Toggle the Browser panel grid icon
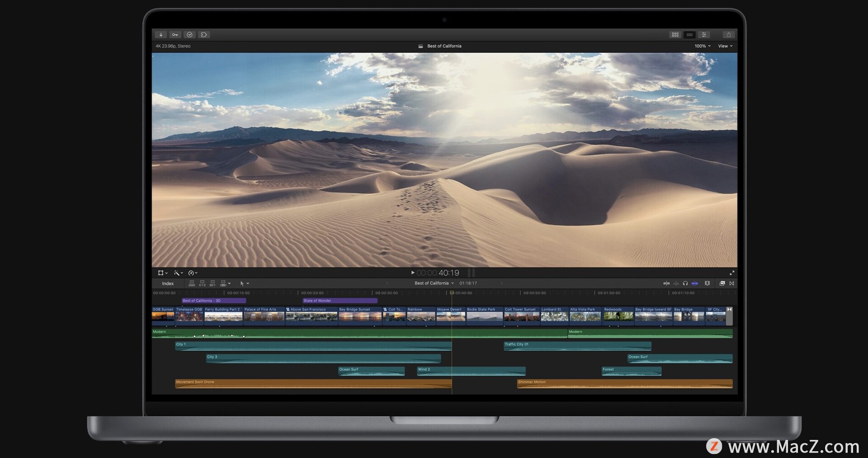 675,35
